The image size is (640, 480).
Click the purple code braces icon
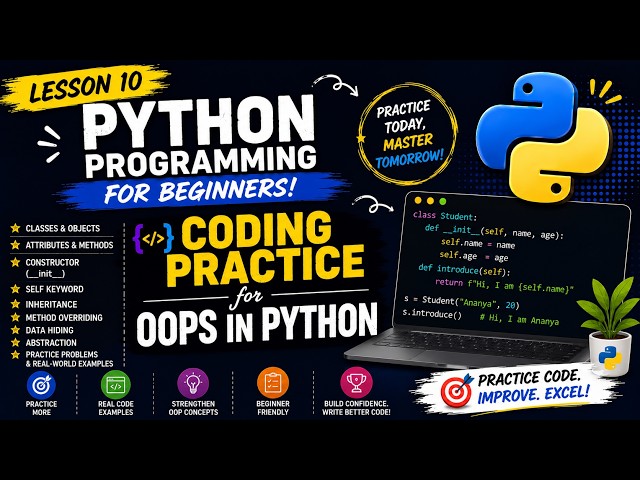click(153, 239)
